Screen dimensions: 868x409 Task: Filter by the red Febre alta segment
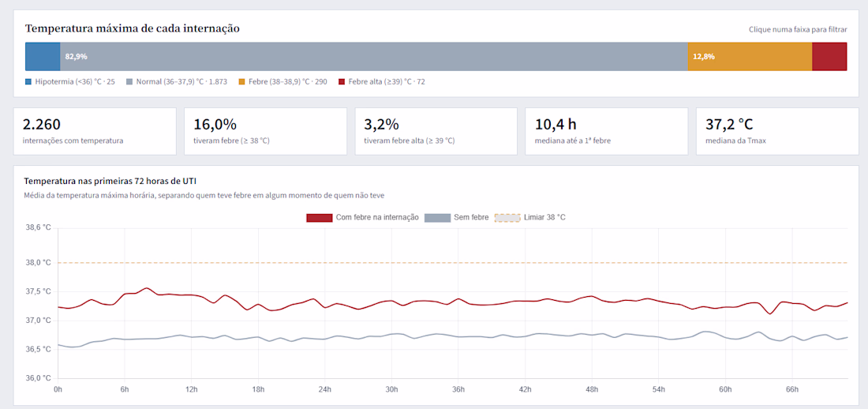(x=829, y=57)
